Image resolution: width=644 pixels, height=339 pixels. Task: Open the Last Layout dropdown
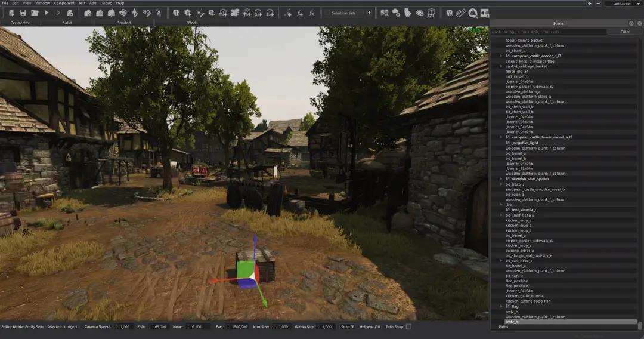(x=624, y=4)
